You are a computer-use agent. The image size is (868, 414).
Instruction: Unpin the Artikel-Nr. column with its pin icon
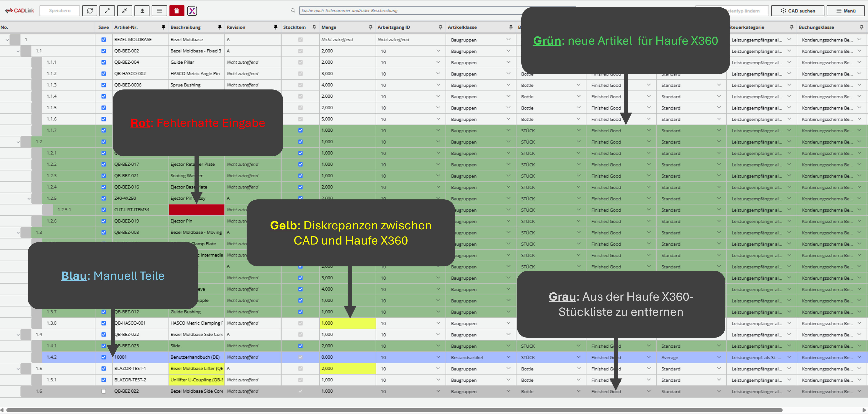[x=163, y=27]
